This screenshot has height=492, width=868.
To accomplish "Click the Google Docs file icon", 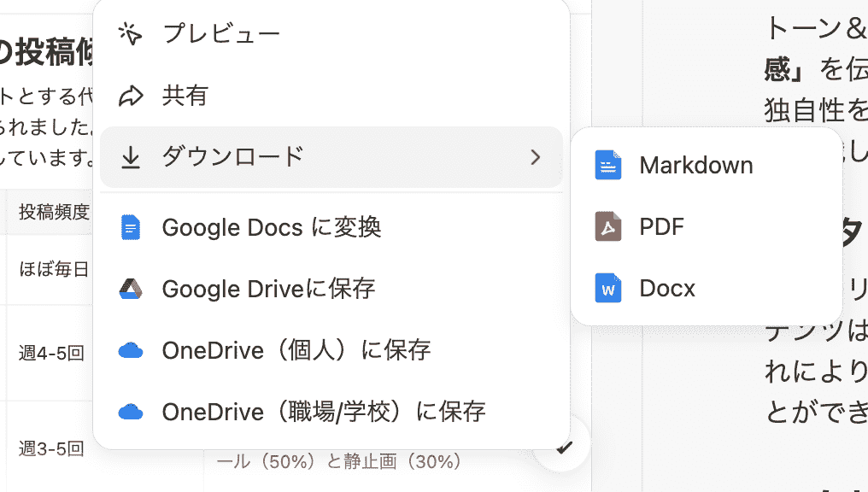I will pyautogui.click(x=131, y=227).
